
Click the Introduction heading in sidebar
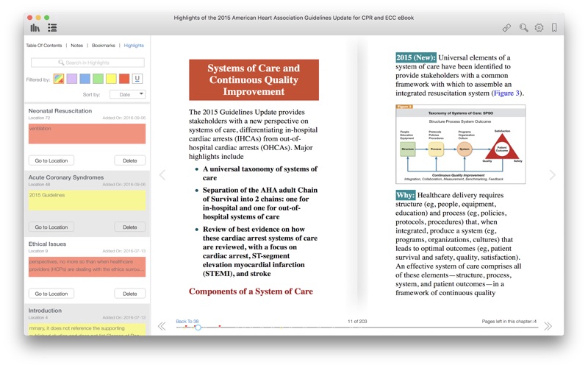pyautogui.click(x=45, y=310)
